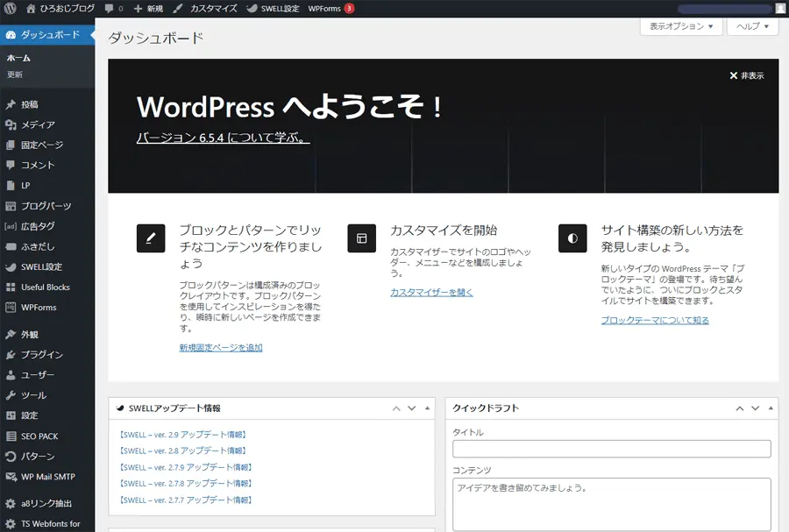Collapse the SWELLアップデート情報 widget
The height and width of the screenshot is (532, 789).
[428, 408]
